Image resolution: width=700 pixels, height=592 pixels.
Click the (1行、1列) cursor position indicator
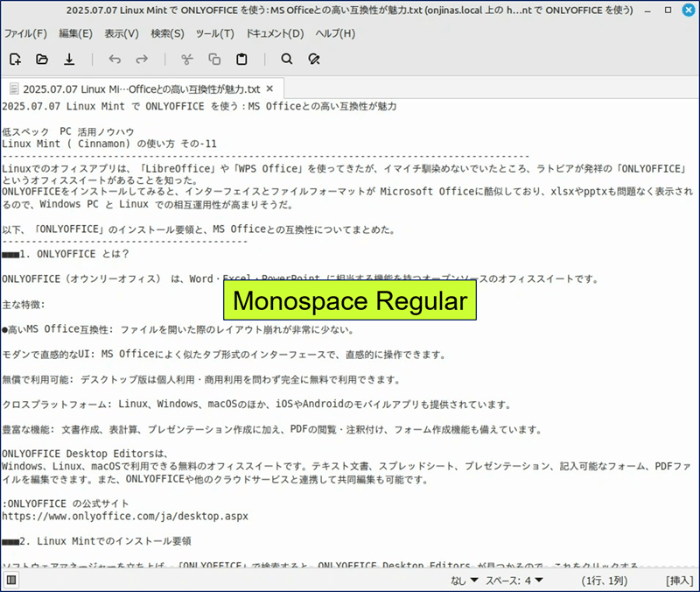point(605,581)
